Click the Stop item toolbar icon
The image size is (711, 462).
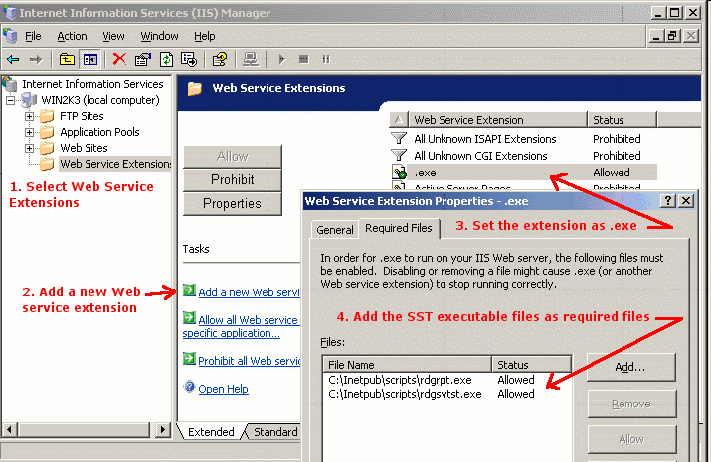pyautogui.click(x=303, y=59)
